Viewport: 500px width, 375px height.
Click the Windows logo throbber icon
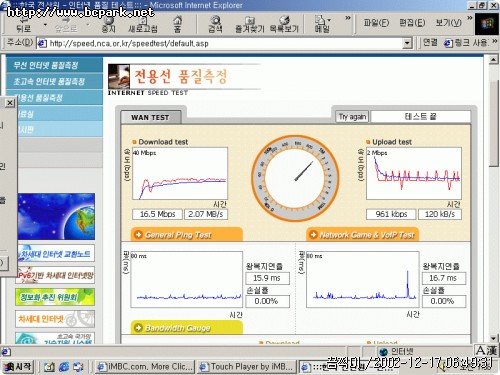point(487,24)
